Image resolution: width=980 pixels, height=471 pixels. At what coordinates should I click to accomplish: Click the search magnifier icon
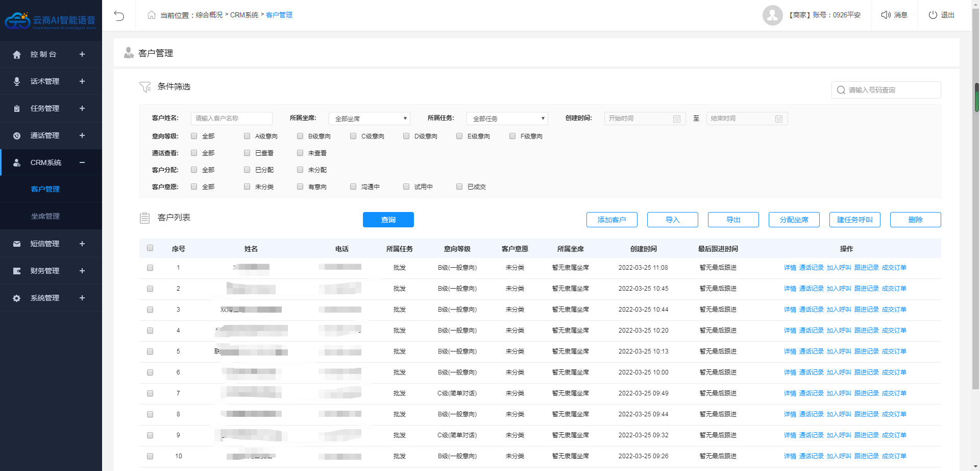click(841, 90)
